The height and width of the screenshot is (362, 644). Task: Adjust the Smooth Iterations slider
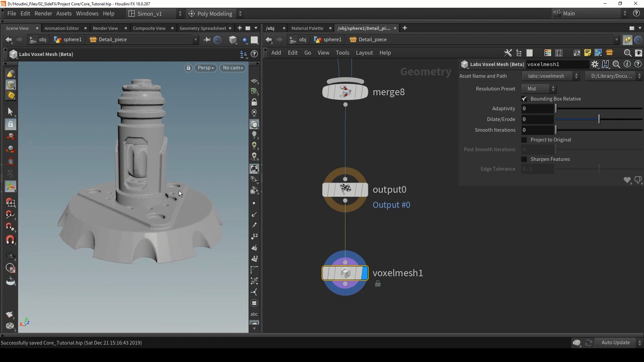coord(599,130)
